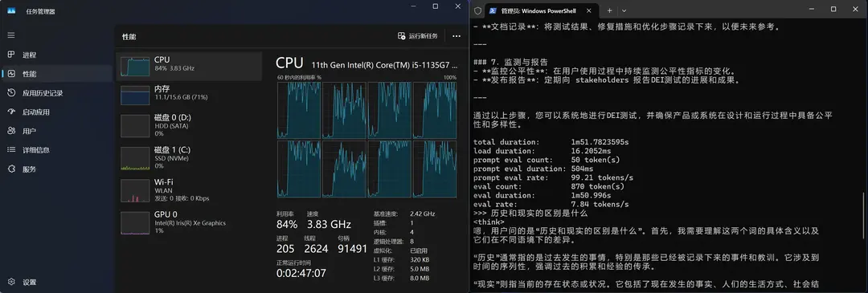This screenshot has width=868, height=293.
Task: Close the PowerShell tab with its X
Action: coord(589,10)
